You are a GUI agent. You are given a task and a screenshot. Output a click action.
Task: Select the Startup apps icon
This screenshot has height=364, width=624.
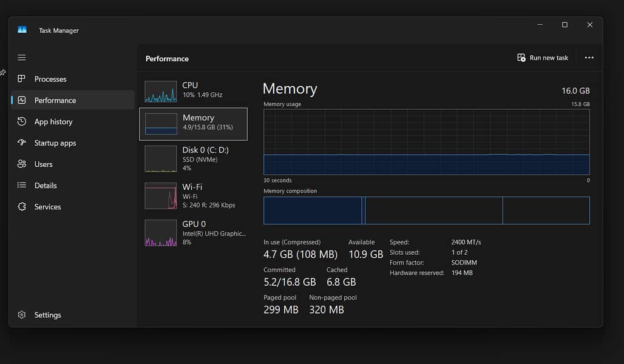[x=22, y=143]
